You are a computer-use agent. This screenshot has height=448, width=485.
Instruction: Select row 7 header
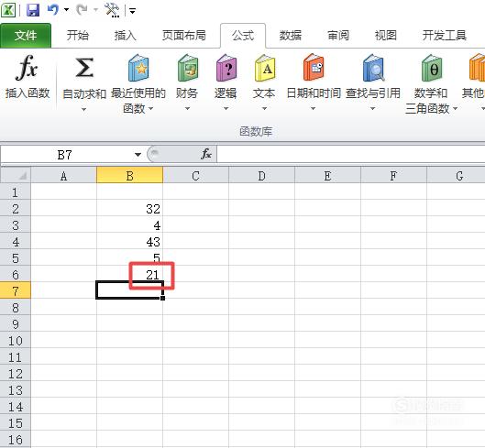[16, 290]
